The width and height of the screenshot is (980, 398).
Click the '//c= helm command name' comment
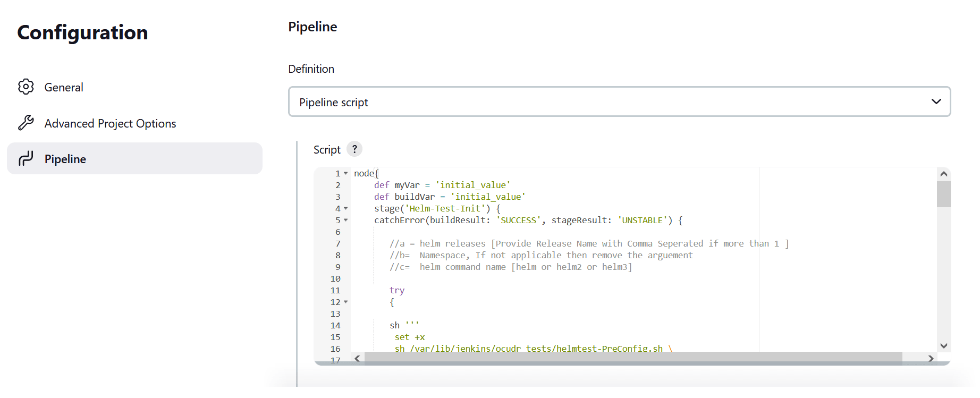click(511, 267)
